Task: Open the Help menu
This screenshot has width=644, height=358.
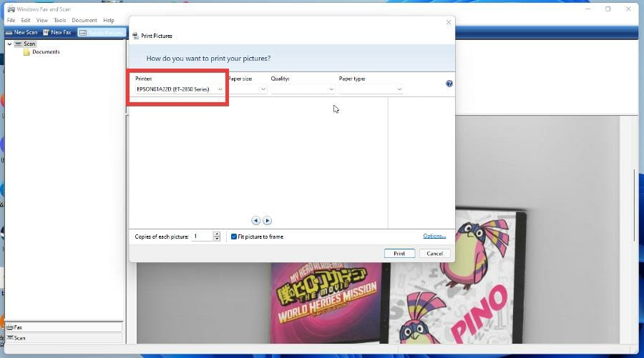Action: coord(109,20)
